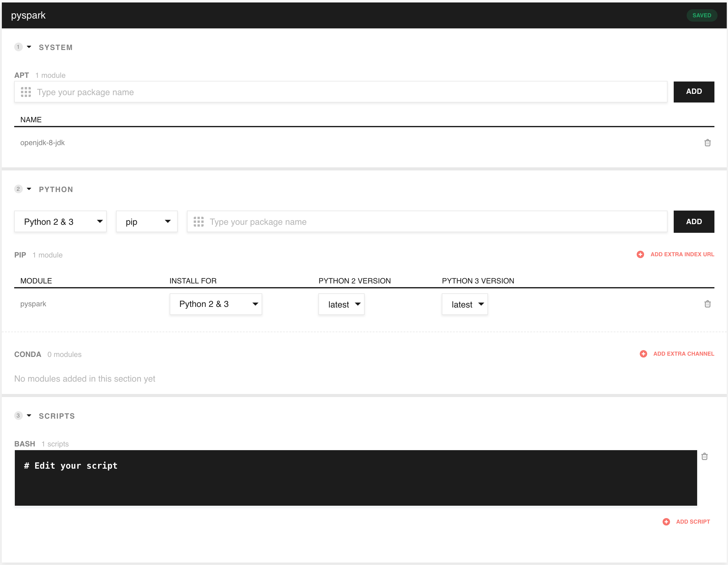The height and width of the screenshot is (565, 728).
Task: Click inside the bash script editor
Action: click(x=355, y=478)
